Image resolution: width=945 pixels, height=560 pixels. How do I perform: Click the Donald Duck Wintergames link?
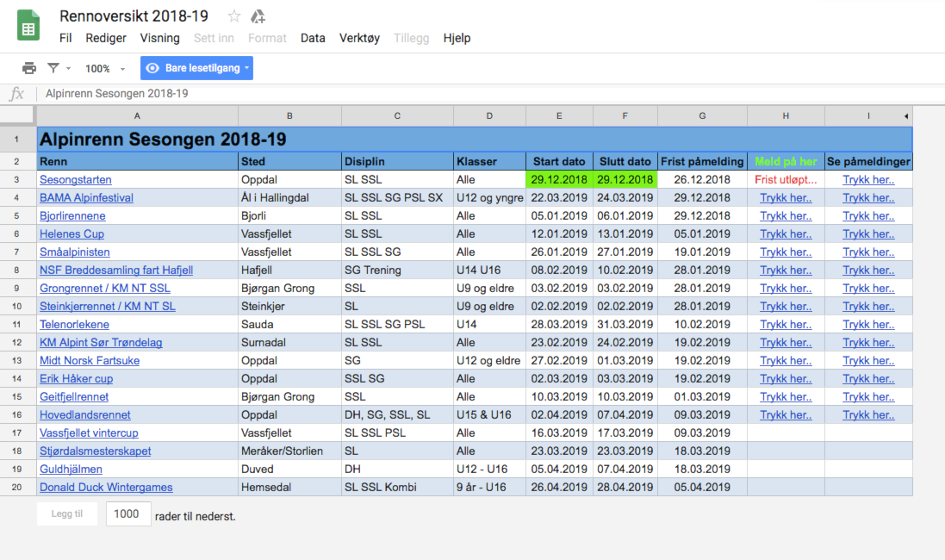pos(106,488)
